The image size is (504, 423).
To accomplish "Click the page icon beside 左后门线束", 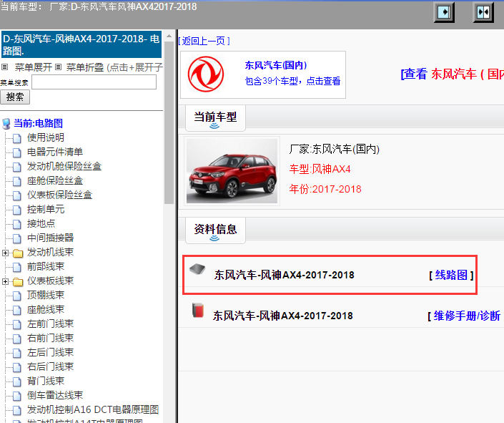I will (17, 353).
